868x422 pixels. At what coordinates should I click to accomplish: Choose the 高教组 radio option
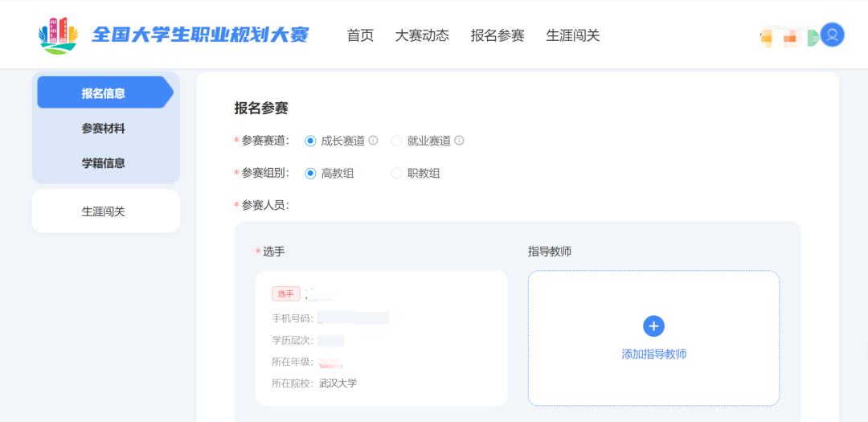tap(310, 174)
